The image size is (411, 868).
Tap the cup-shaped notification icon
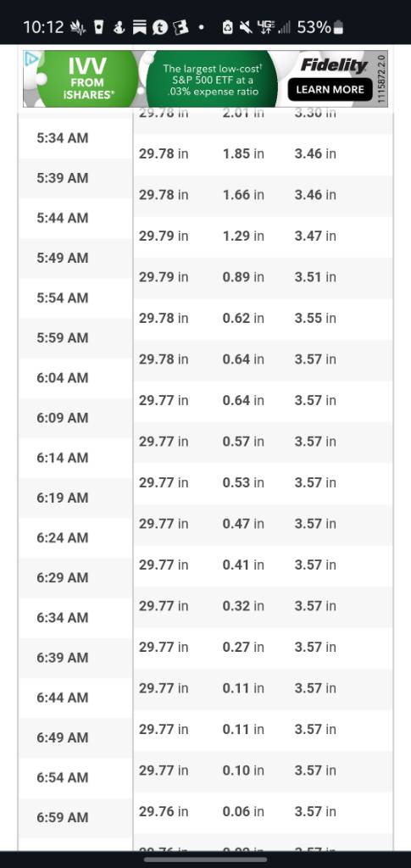99,27
